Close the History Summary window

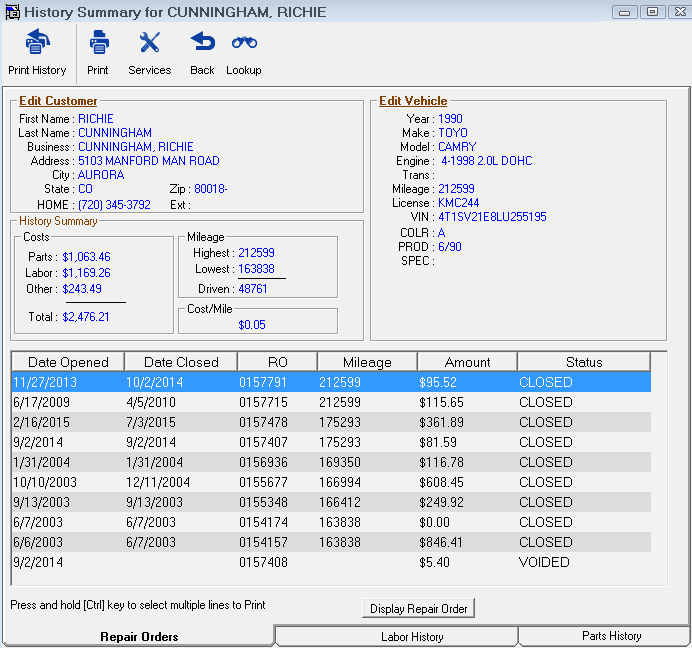[x=680, y=12]
